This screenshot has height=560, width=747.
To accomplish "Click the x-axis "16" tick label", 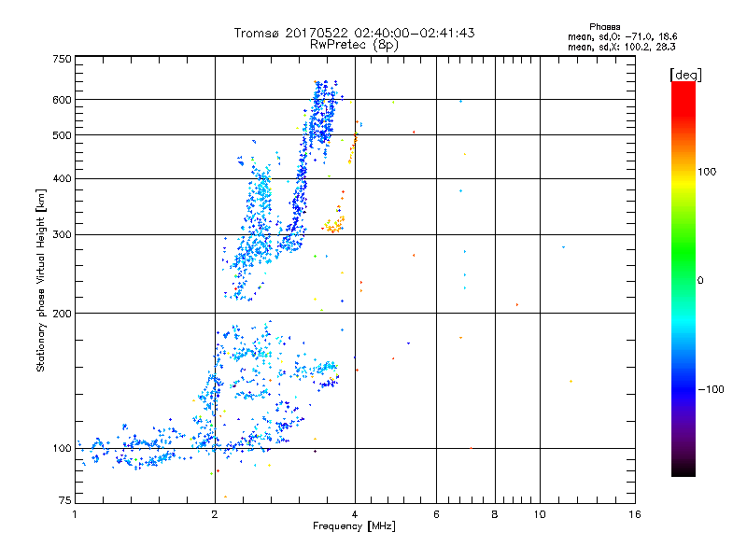I will coord(635,514).
